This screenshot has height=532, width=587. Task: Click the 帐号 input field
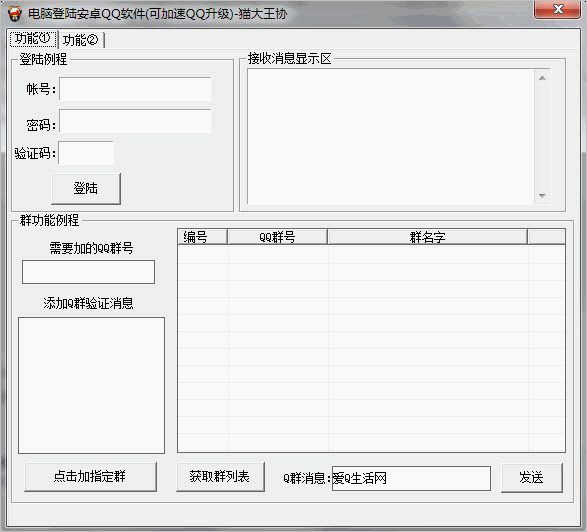[135, 89]
